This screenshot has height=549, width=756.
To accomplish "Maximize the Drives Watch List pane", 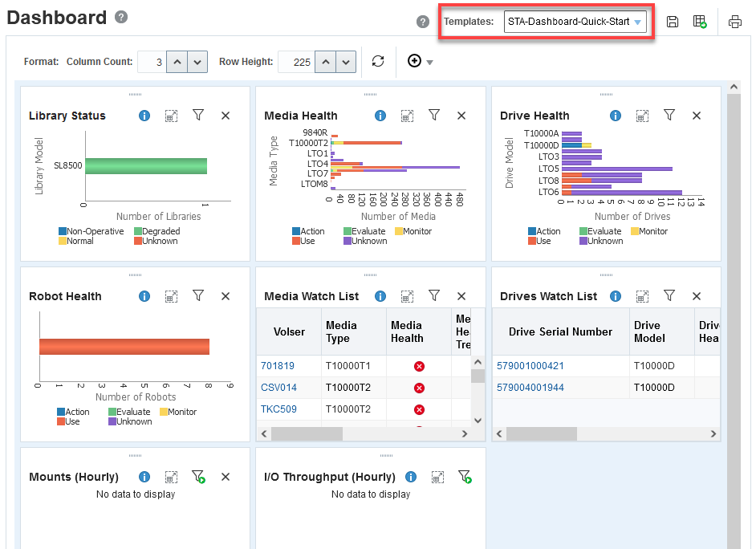I will point(642,296).
